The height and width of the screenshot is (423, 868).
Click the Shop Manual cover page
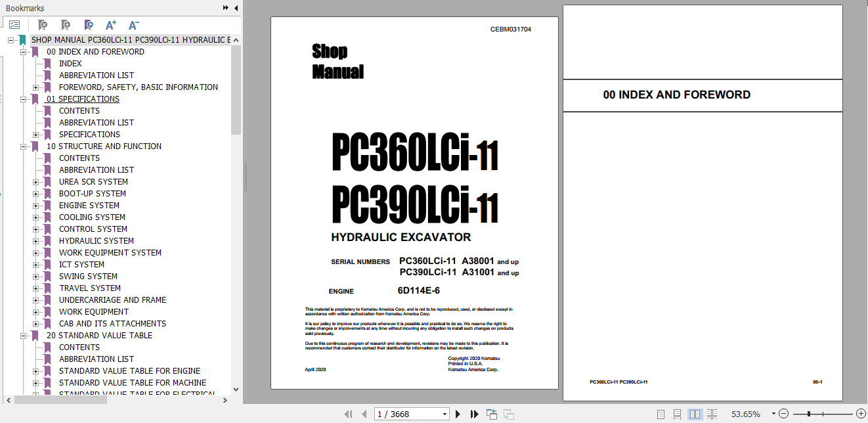tap(414, 202)
